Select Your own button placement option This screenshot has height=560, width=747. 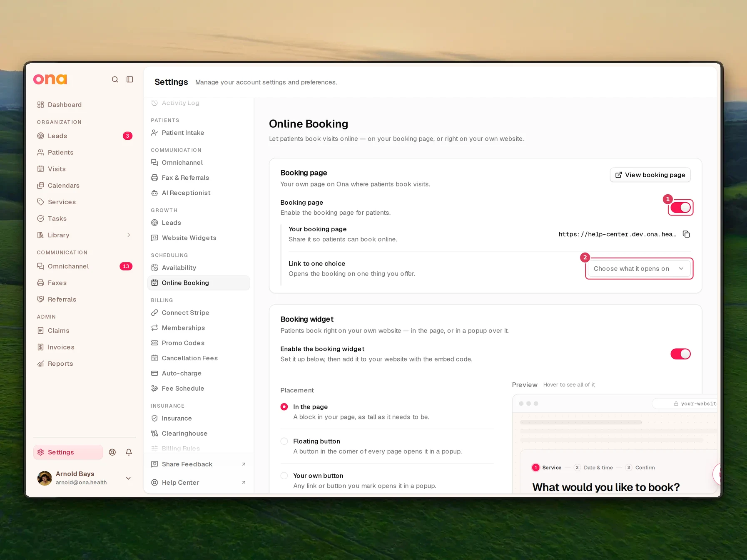point(284,476)
